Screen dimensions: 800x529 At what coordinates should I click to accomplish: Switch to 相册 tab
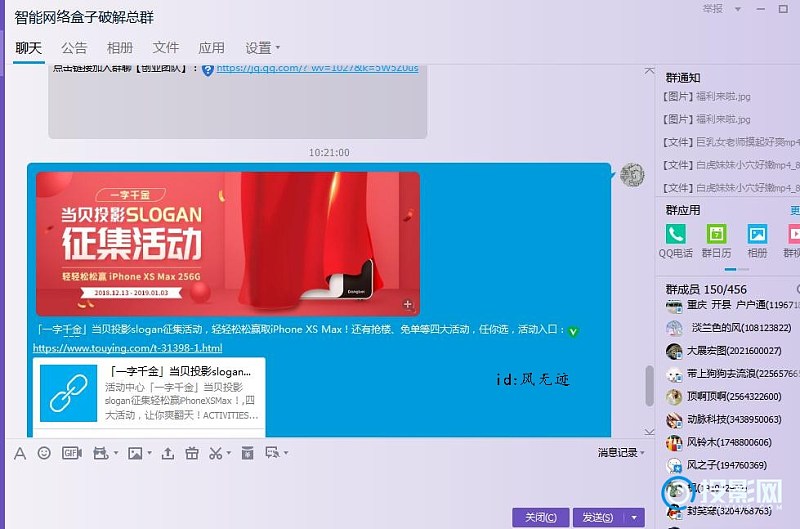pos(120,48)
